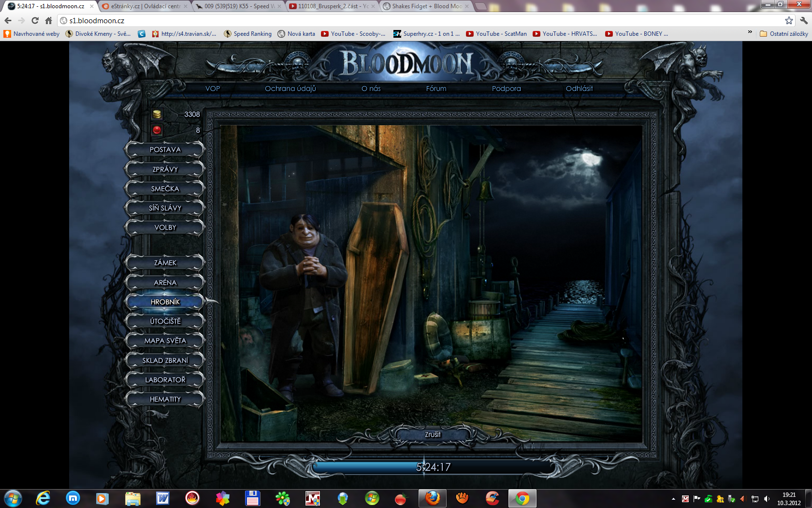Viewport: 812px width, 508px height.
Task: Open ÚTOČIŠTĚ refuge
Action: pos(165,321)
